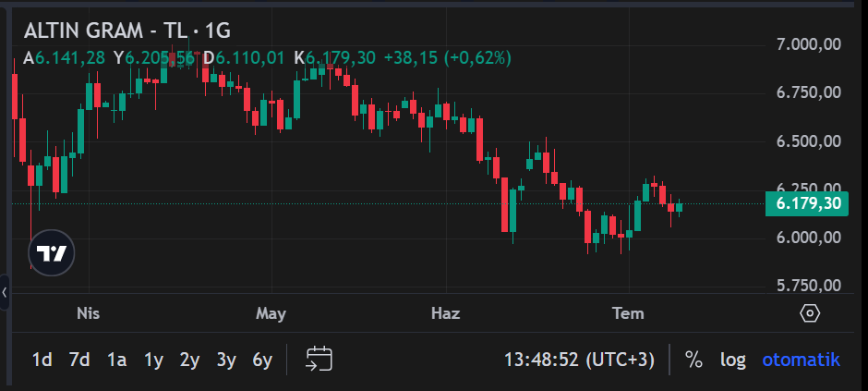Image resolution: width=868 pixels, height=391 pixels.
Task: Open chart settings hexagon gear icon
Action: (x=810, y=313)
